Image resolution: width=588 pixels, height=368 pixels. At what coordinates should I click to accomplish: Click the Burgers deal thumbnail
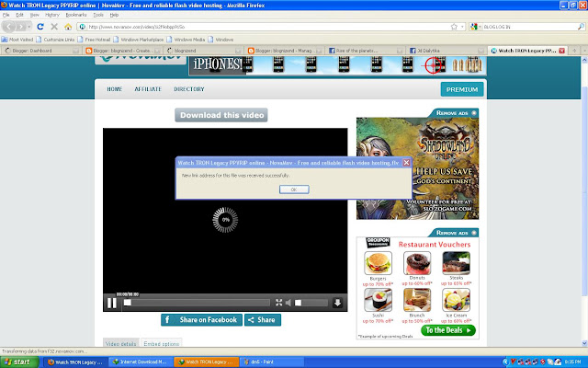[x=378, y=263]
